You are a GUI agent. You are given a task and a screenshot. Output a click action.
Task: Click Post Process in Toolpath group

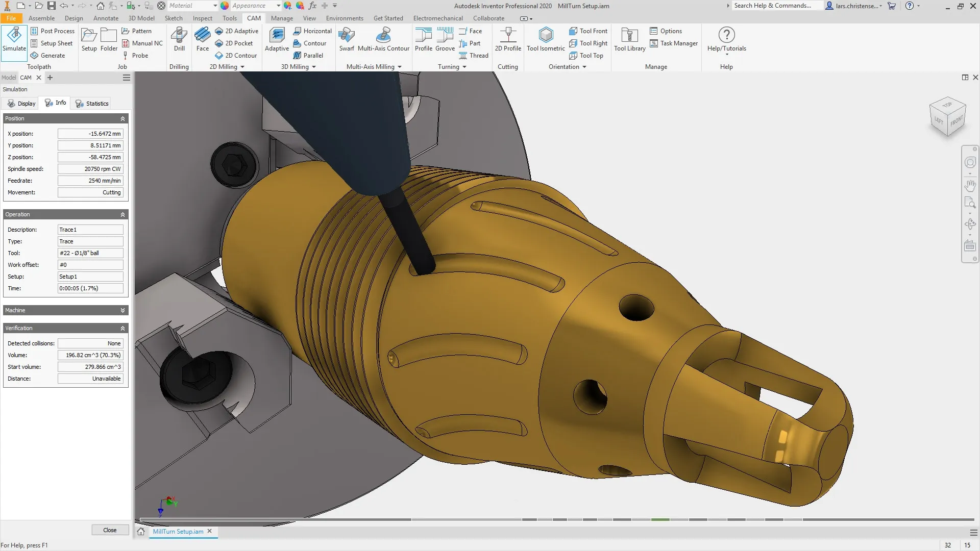pos(53,31)
